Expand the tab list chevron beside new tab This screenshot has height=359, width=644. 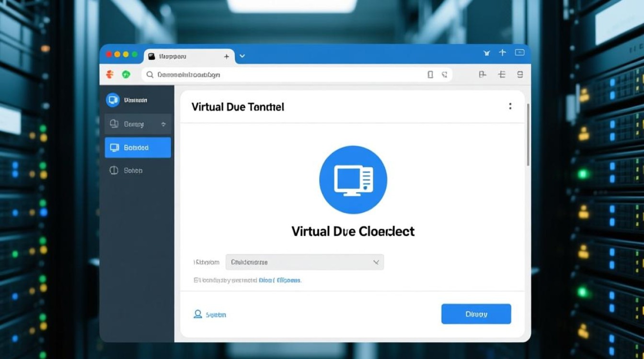(242, 56)
